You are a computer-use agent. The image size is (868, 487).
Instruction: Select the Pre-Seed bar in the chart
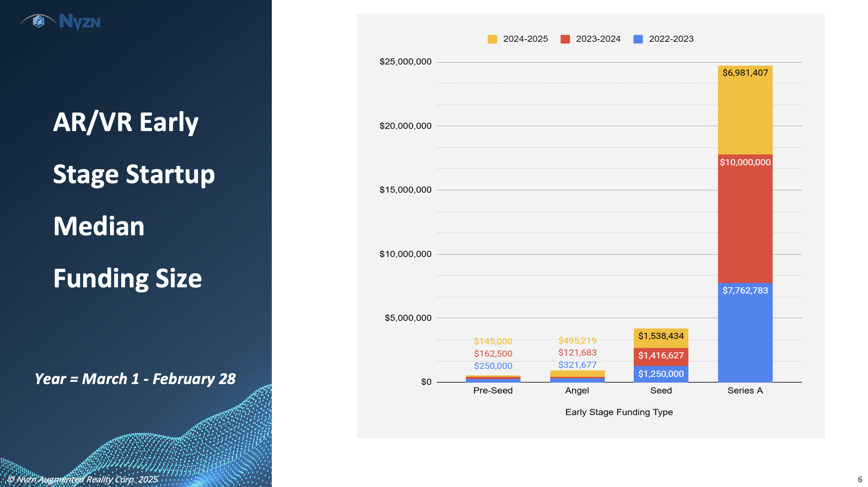(x=493, y=379)
